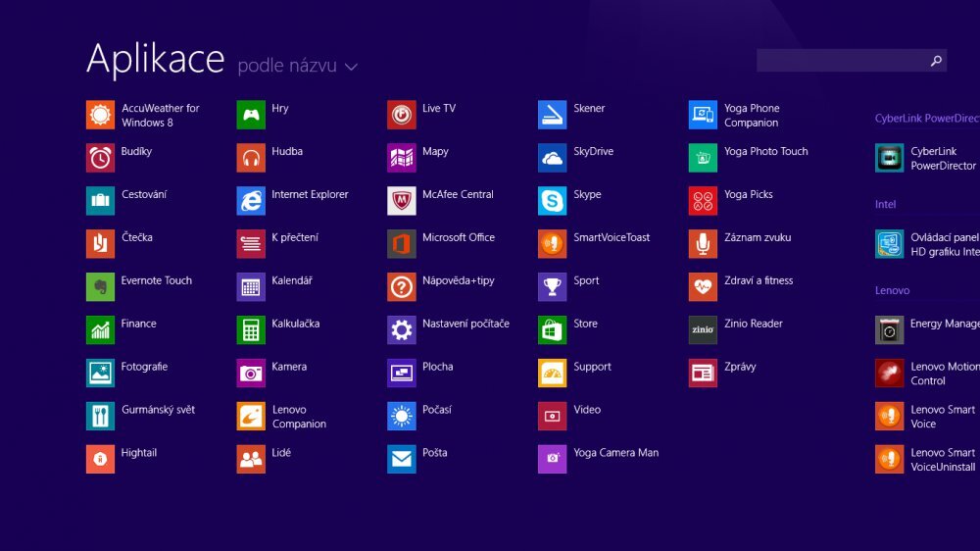Select the CyberLink PowerDirector group header
Image resolution: width=980 pixels, height=551 pixels.
(927, 119)
